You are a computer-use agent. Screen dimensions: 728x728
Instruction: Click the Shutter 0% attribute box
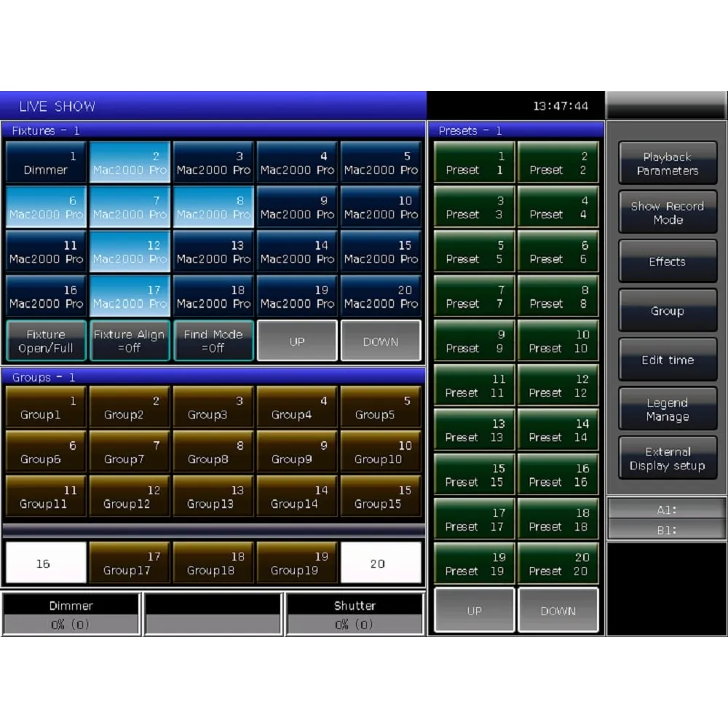(355, 614)
